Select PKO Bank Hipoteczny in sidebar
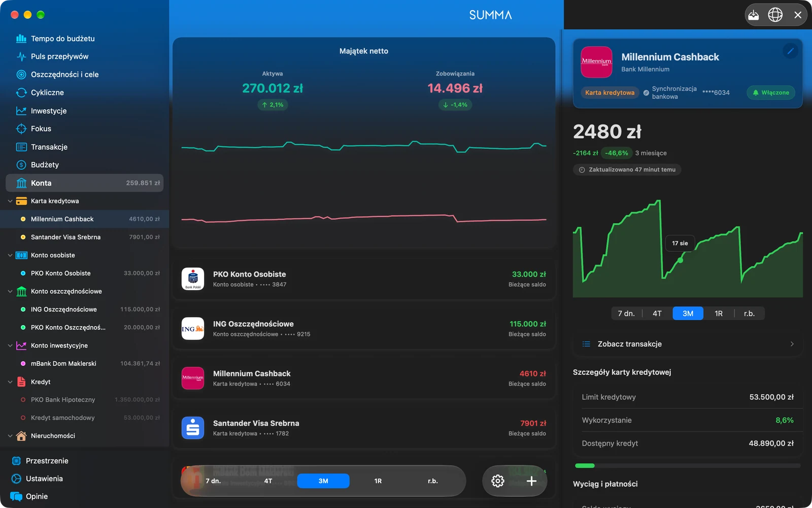 point(85,400)
